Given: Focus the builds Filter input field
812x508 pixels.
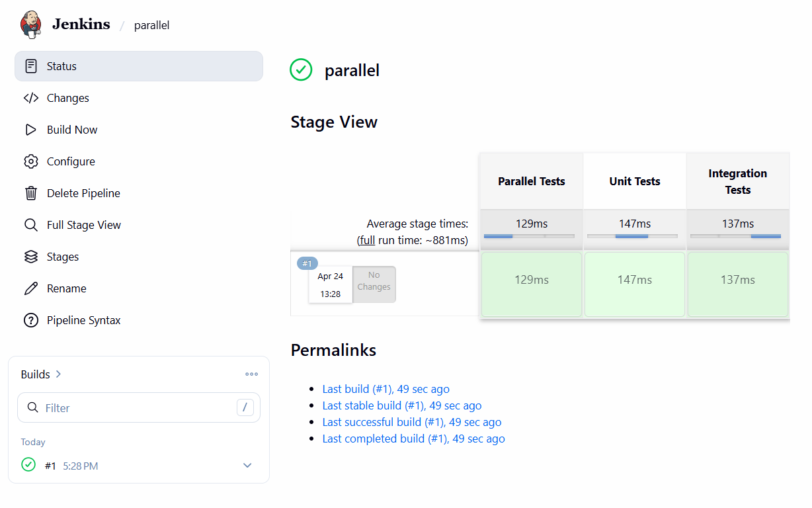Looking at the screenshot, I should pyautogui.click(x=139, y=407).
